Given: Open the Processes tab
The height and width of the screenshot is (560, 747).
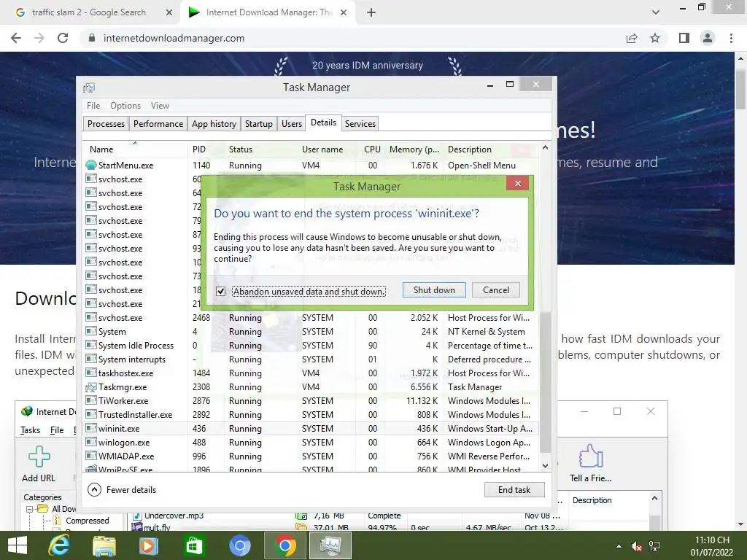Looking at the screenshot, I should [x=106, y=124].
